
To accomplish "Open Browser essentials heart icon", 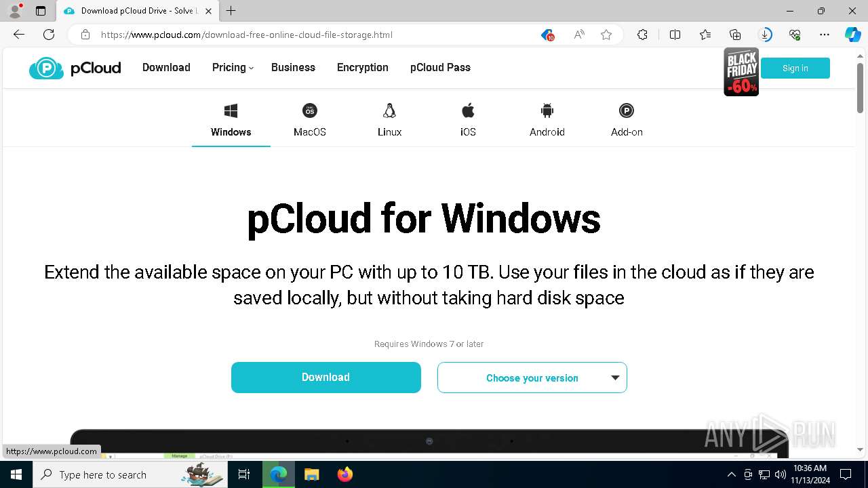I will (x=795, y=35).
